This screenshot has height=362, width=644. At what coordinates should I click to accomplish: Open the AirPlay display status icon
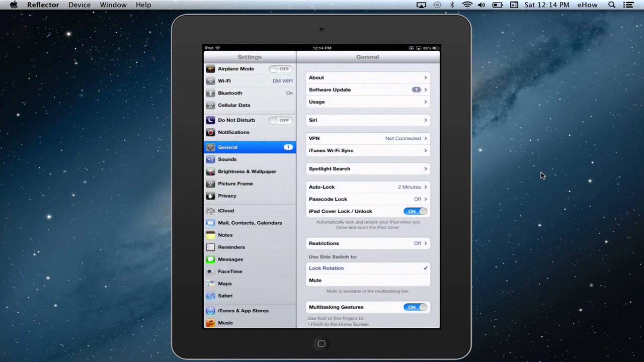(422, 5)
